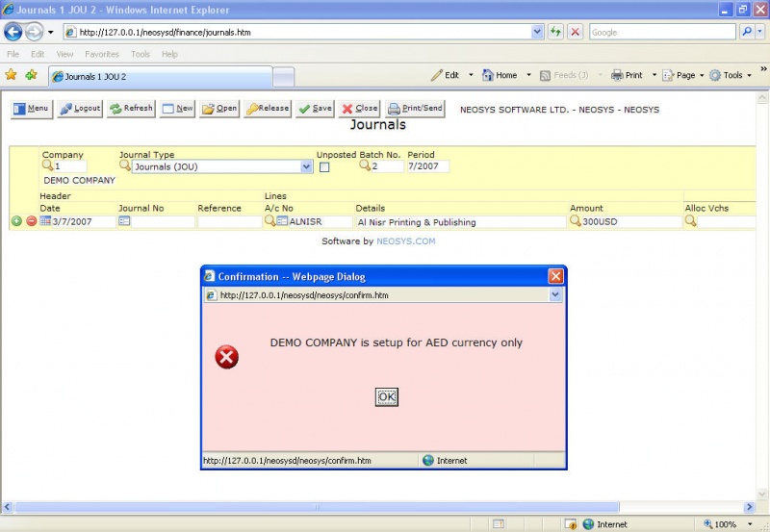Add a line with the green plus icon
This screenshot has width=770, height=532.
16,221
